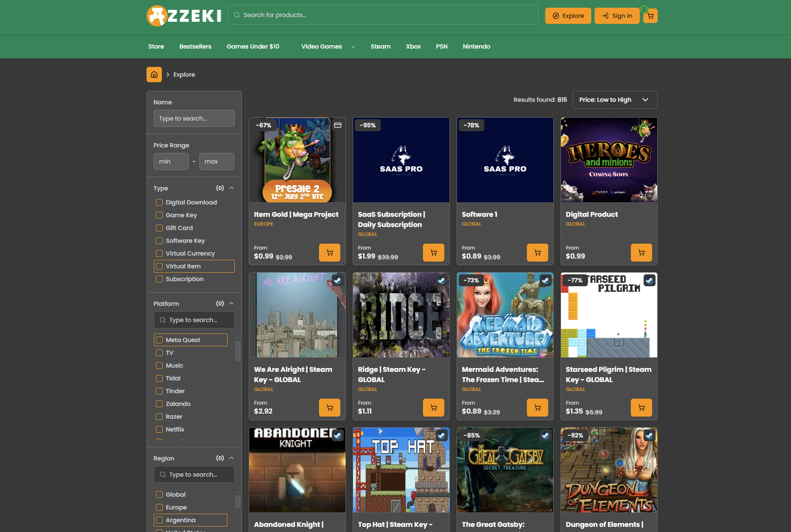Add Software 1 to cart
The height and width of the screenshot is (532, 791).
[538, 253]
